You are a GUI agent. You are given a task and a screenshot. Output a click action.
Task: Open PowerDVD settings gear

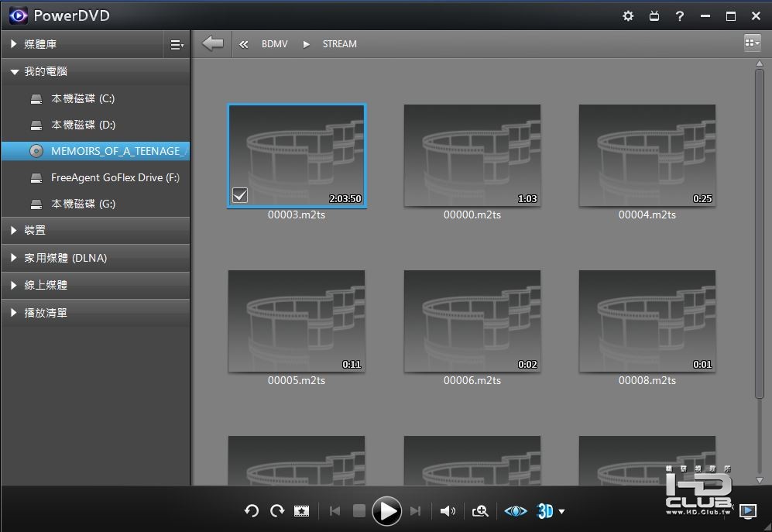628,16
